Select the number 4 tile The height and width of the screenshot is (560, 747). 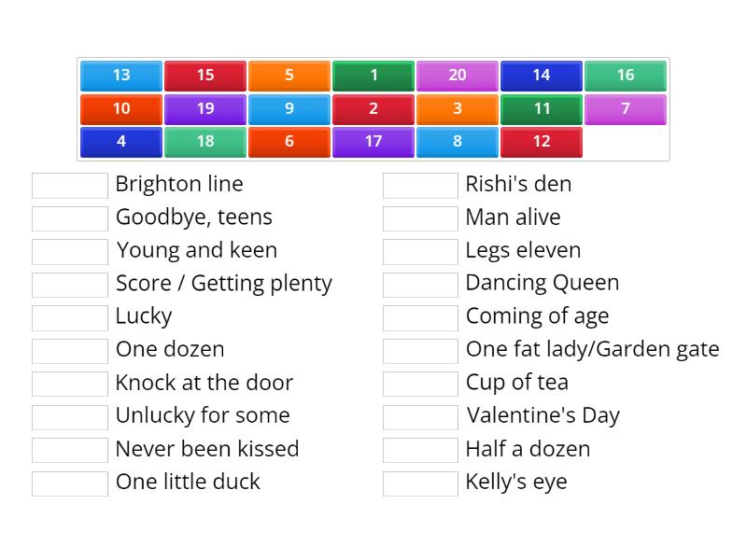120,142
